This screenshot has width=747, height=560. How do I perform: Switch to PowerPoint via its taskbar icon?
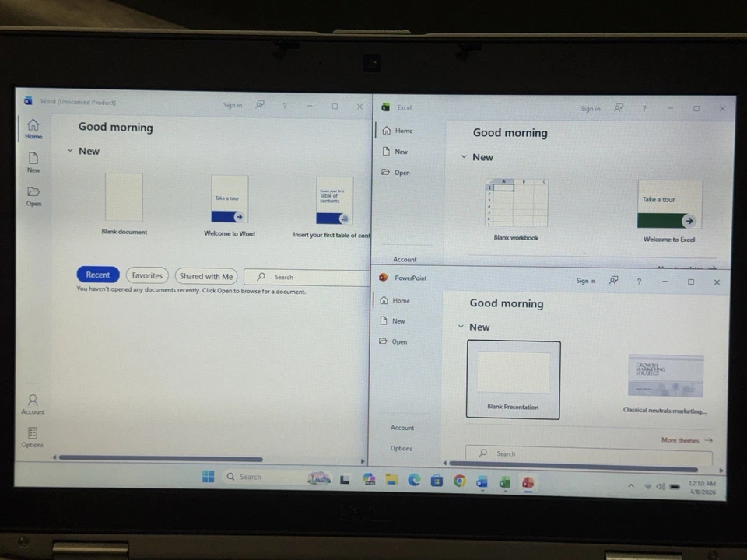pos(528,483)
